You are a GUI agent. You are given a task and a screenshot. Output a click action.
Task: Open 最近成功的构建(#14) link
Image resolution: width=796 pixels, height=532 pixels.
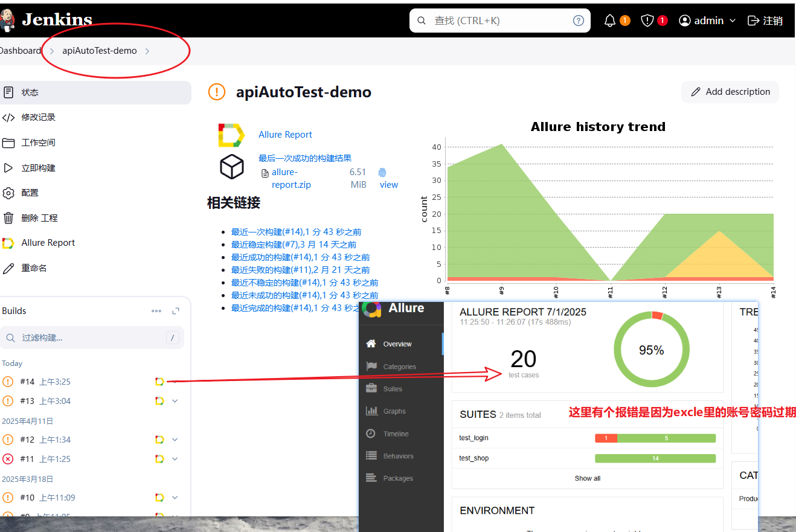(300, 257)
